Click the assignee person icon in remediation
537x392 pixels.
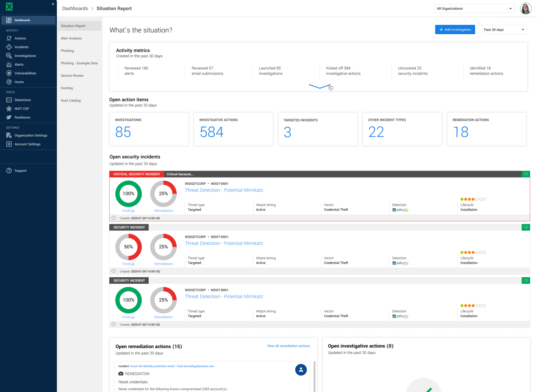[301, 370]
